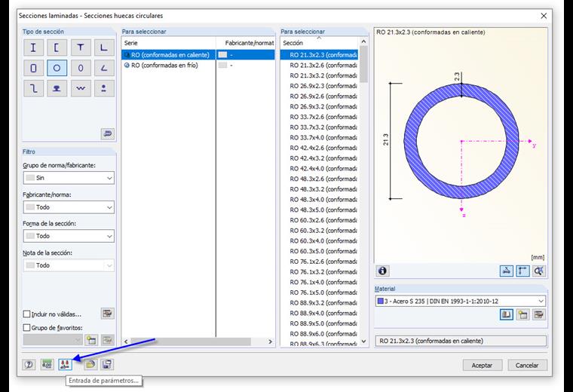573x392 pixels.
Task: Select the Z-section type icon
Action: pyautogui.click(x=33, y=88)
